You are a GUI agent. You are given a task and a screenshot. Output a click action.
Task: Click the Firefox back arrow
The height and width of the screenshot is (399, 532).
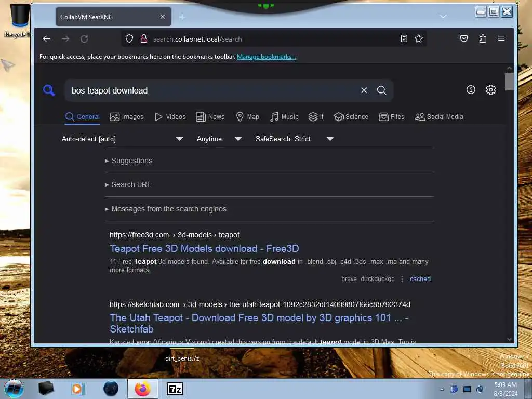pyautogui.click(x=47, y=39)
